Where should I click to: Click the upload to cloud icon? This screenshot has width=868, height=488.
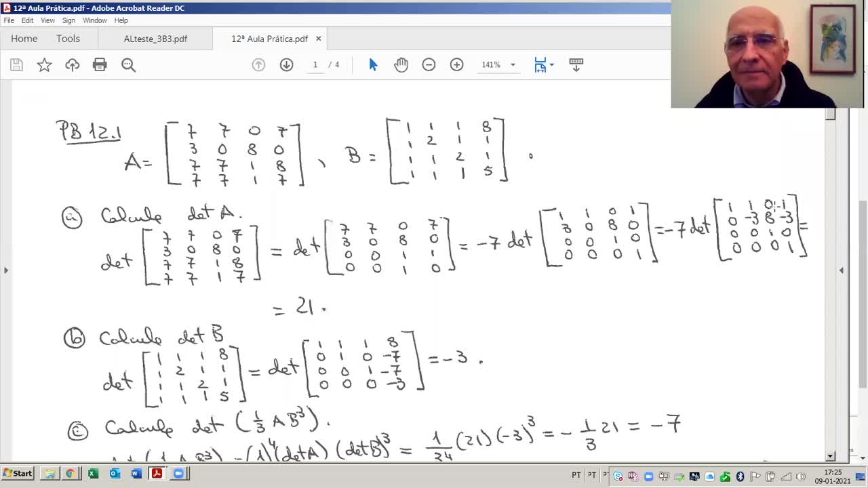(x=72, y=65)
